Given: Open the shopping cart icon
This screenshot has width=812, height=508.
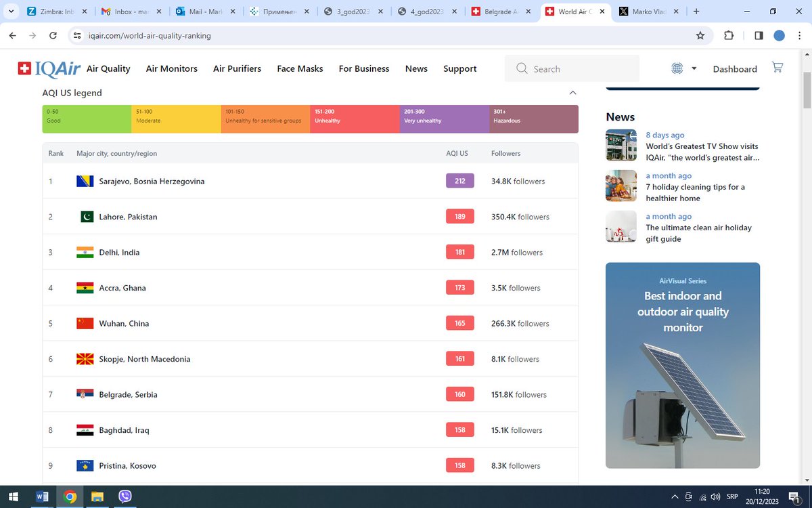Looking at the screenshot, I should tap(777, 68).
